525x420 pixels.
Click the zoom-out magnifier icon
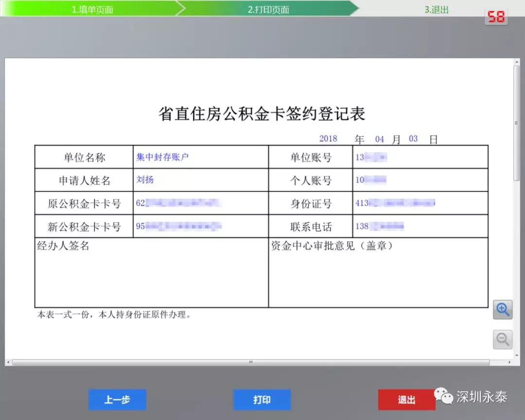click(503, 339)
